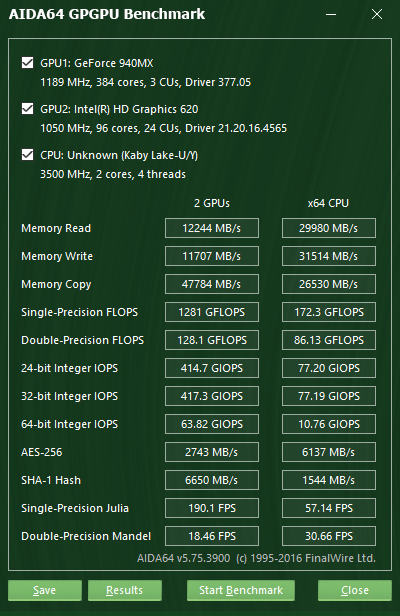The height and width of the screenshot is (616, 400).
Task: Click the CPU Memory Write result 31514 MB/s
Action: pyautogui.click(x=329, y=256)
